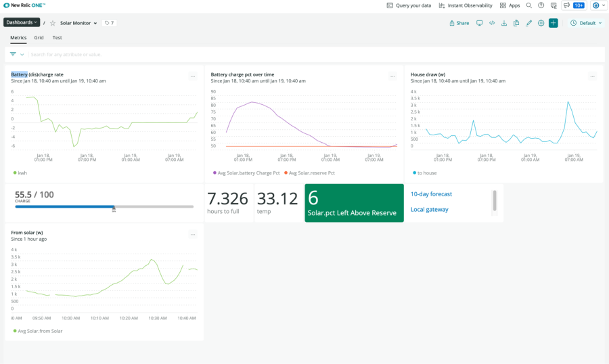Open the dashboard JSON code icon
Image resolution: width=609 pixels, height=364 pixels.
[492, 23]
